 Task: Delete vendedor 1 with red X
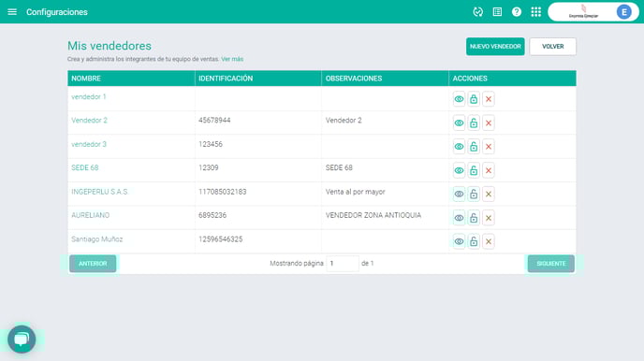489,99
